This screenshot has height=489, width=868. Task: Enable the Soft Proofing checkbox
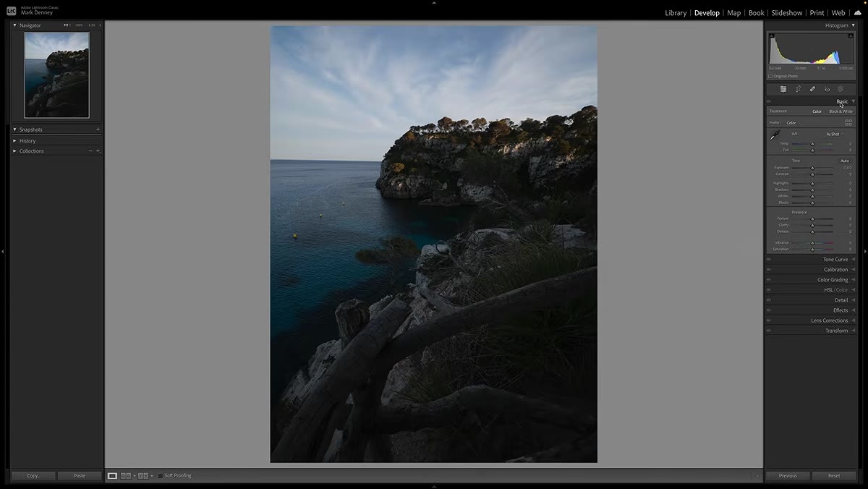(x=160, y=476)
